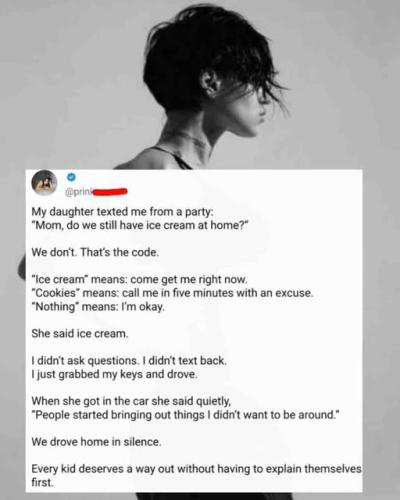Click the line 'Every kid deserves a way out'
400x500 pixels.
coord(197,469)
